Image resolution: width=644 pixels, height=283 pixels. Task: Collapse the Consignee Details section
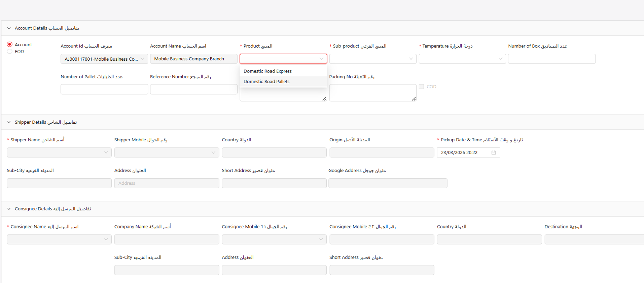click(x=9, y=209)
